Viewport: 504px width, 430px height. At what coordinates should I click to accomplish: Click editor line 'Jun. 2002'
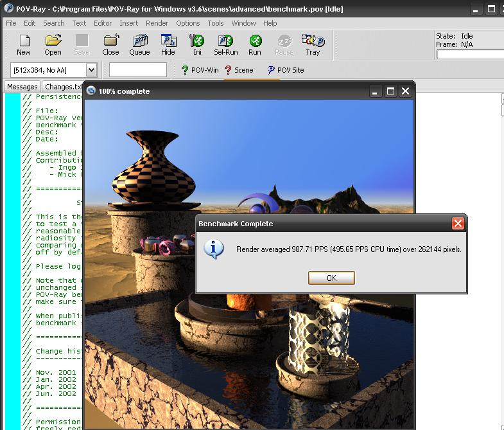click(x=56, y=393)
